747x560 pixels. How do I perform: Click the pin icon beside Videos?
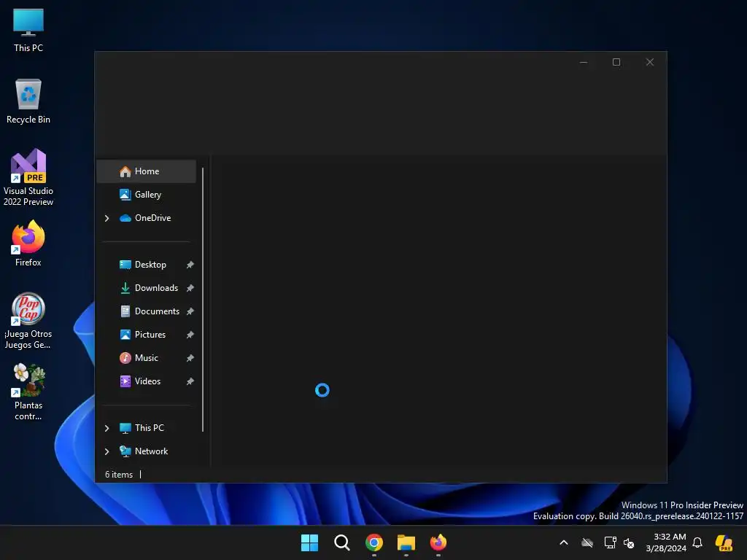point(190,381)
